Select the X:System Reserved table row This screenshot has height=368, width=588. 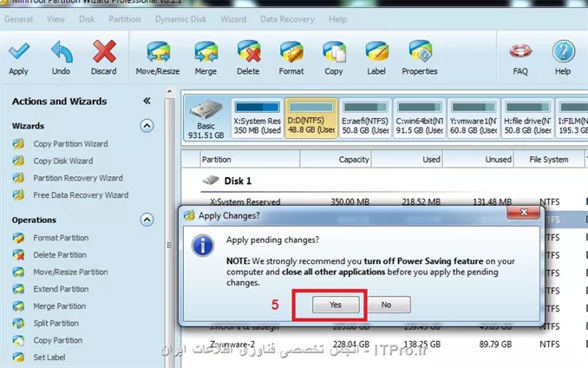coord(385,201)
